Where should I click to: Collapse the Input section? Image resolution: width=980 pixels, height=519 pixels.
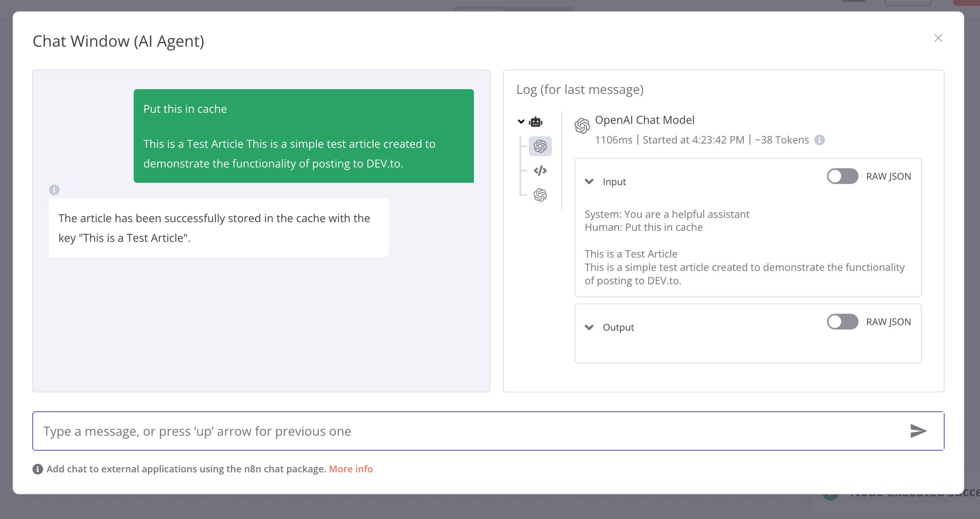point(589,182)
